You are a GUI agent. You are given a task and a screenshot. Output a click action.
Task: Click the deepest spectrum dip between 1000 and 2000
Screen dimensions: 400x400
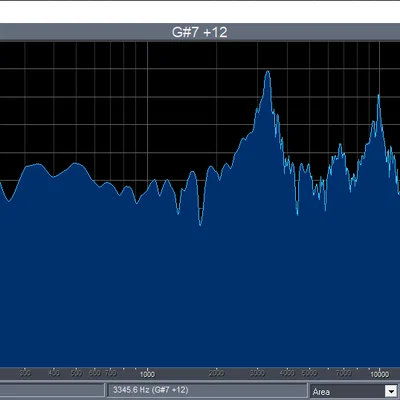[200, 224]
